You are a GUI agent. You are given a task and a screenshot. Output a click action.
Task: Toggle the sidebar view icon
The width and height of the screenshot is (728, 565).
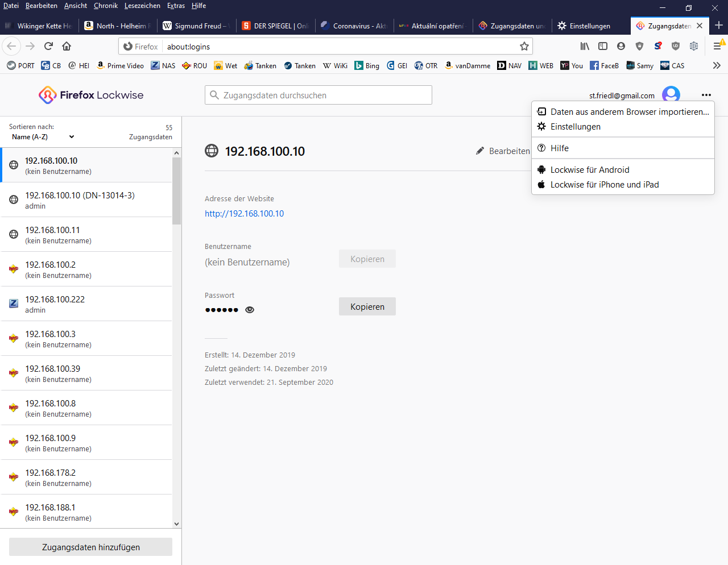point(603,46)
